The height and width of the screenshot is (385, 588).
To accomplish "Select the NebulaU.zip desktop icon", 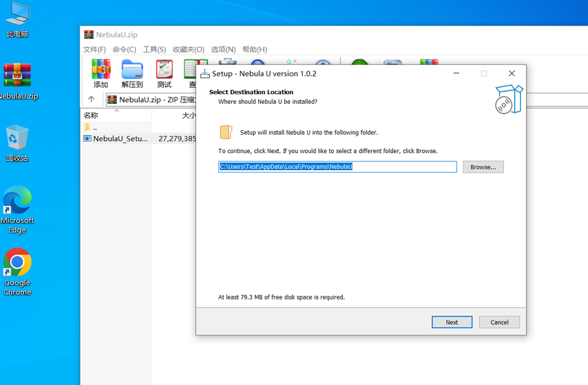I will tap(18, 82).
